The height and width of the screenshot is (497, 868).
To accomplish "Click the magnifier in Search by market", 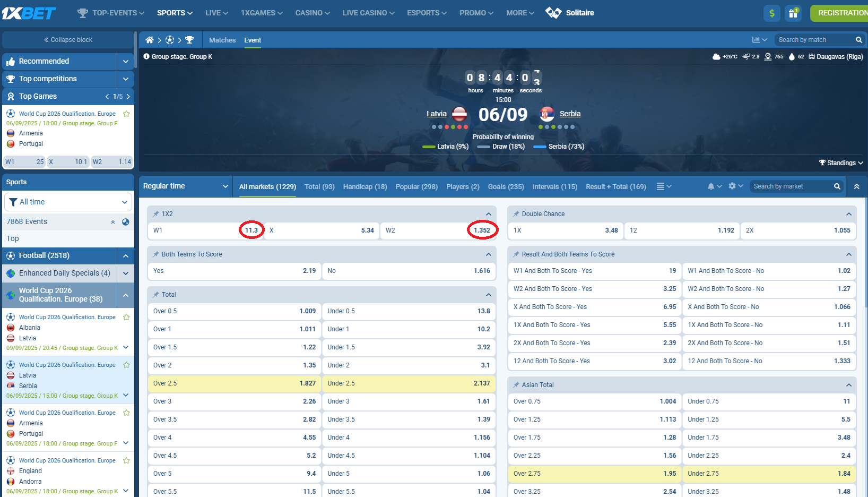I will click(837, 186).
